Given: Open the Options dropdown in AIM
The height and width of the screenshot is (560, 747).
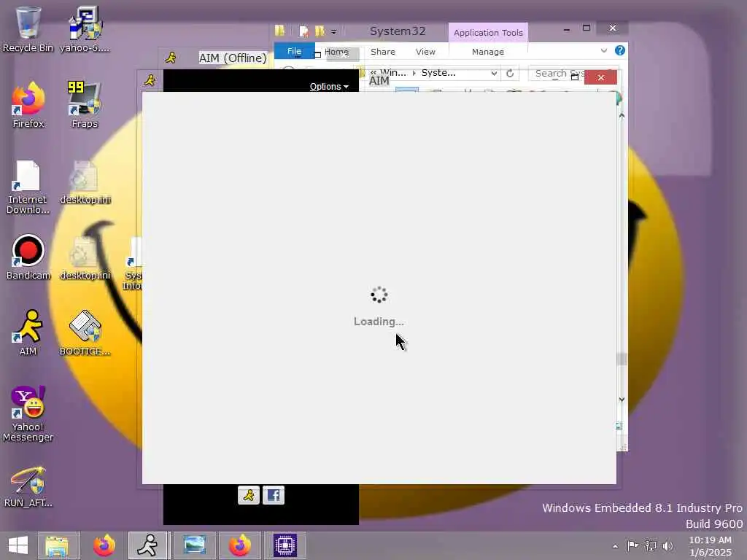Looking at the screenshot, I should (329, 87).
